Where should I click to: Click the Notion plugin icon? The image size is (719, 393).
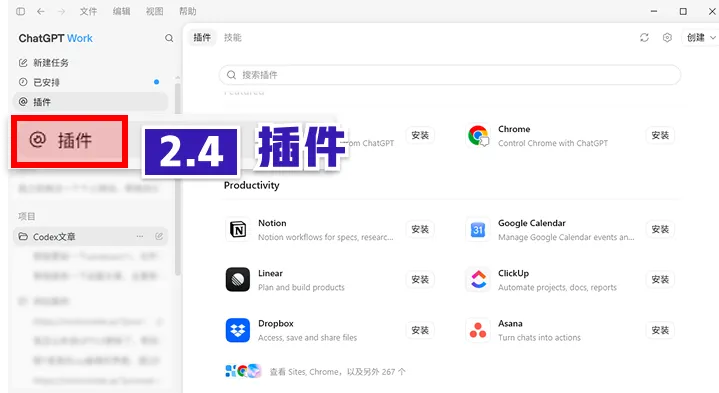(x=238, y=229)
